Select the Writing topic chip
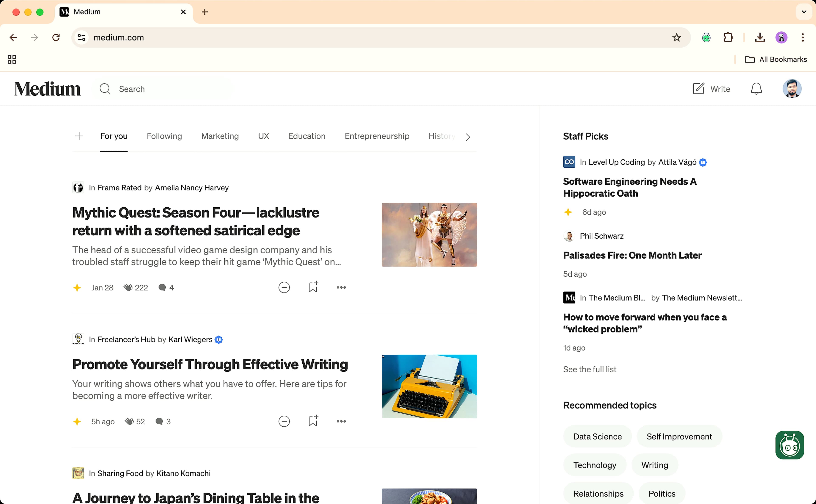Image resolution: width=816 pixels, height=504 pixels. click(x=654, y=465)
